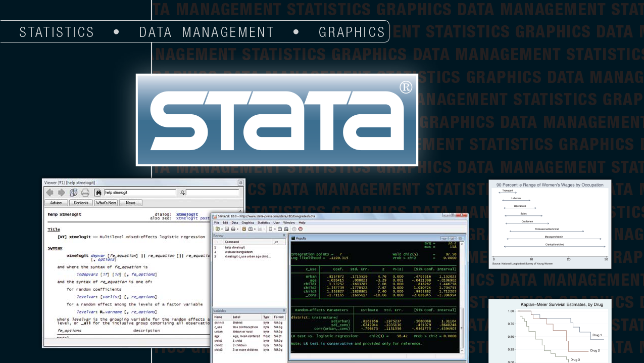Click the Label column header in Variables
Screen dimensions: 644x363
pos(246,317)
